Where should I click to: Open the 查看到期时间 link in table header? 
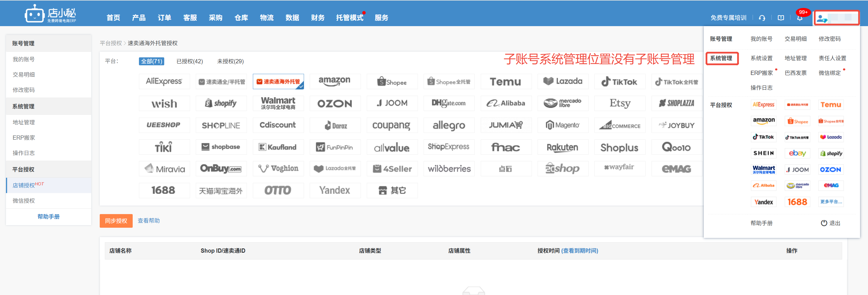(580, 251)
